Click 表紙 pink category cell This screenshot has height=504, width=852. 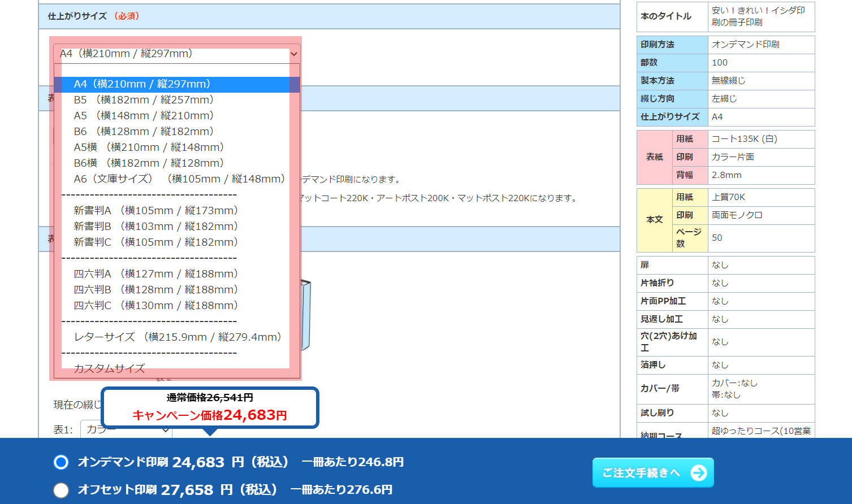[655, 157]
